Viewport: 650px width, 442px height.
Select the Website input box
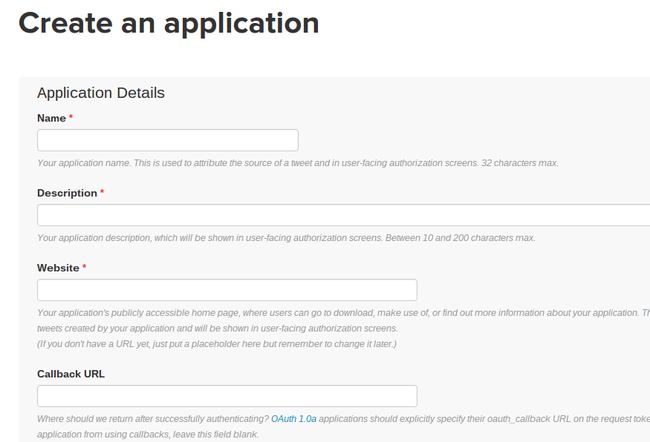227,290
